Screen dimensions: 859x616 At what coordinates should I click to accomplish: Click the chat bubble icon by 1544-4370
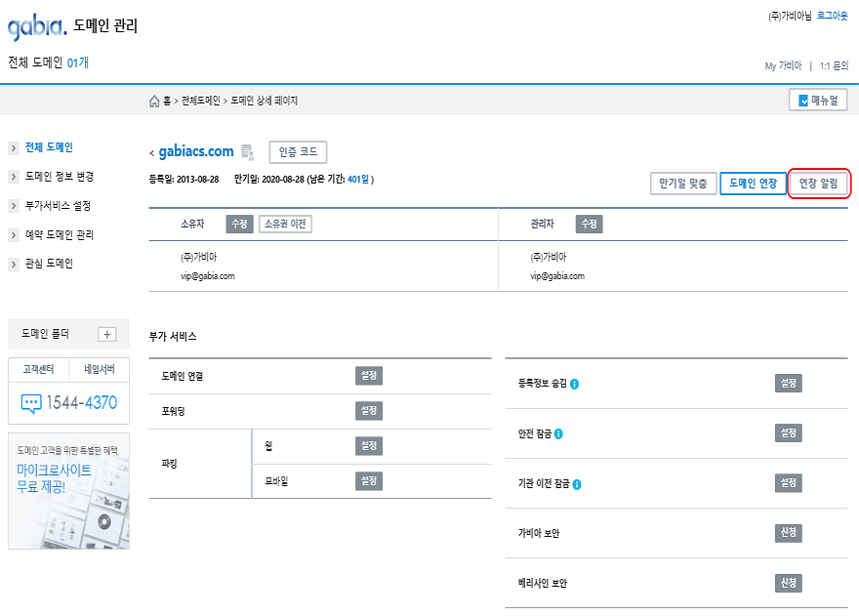pos(30,403)
